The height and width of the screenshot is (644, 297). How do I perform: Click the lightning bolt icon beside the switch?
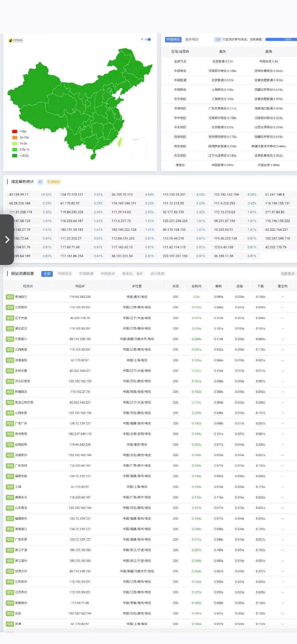coord(142,39)
